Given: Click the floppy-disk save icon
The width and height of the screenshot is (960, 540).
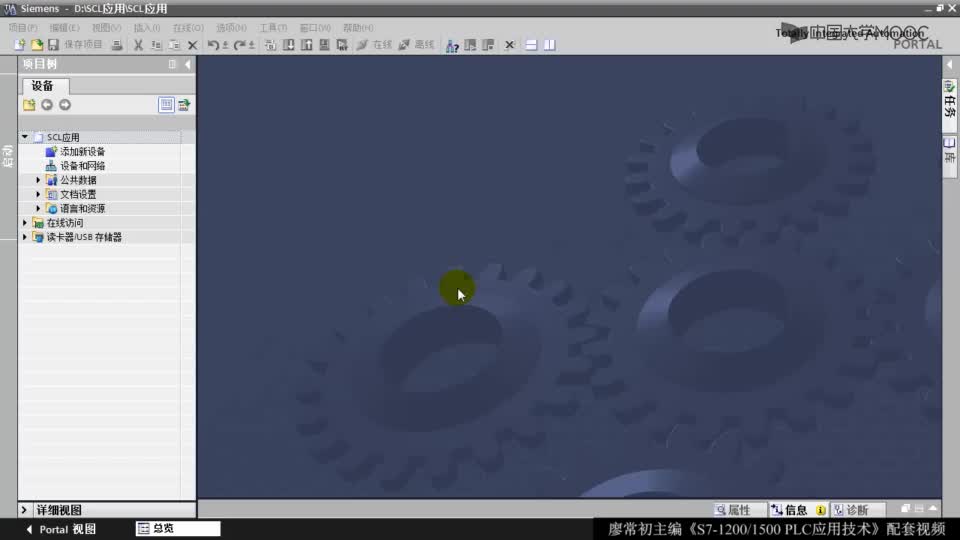Looking at the screenshot, I should (53, 45).
